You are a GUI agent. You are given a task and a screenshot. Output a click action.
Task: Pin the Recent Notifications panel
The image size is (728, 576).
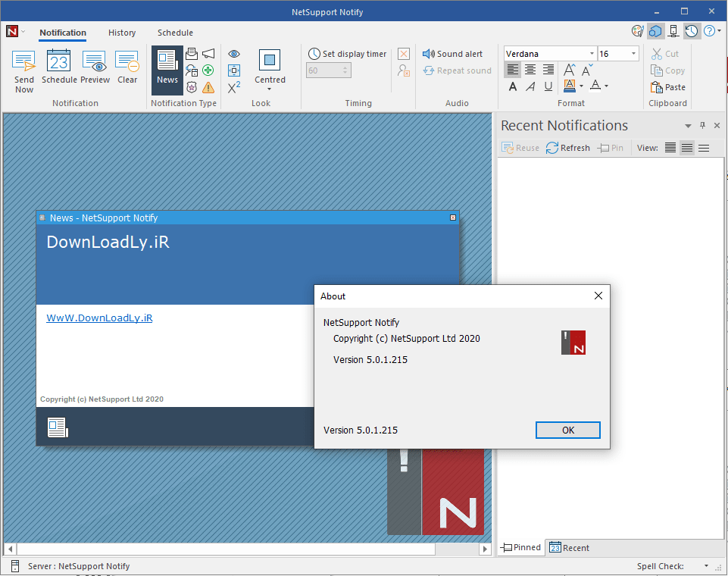(x=702, y=125)
